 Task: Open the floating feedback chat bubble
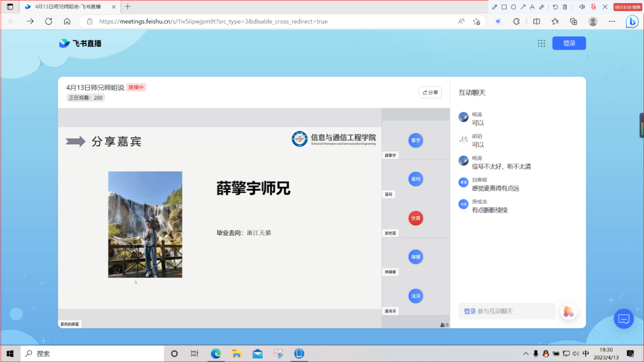pos(624,319)
